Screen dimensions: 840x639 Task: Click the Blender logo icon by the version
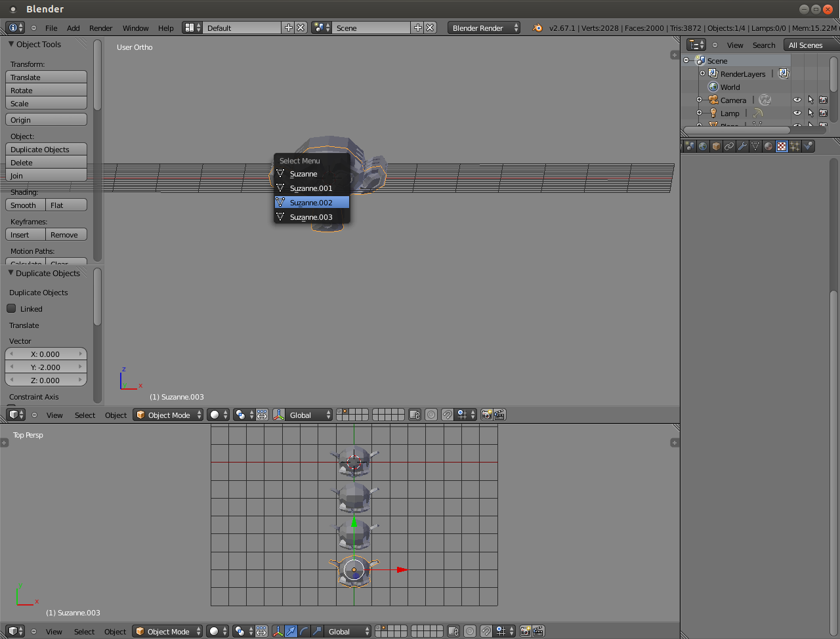(x=537, y=28)
